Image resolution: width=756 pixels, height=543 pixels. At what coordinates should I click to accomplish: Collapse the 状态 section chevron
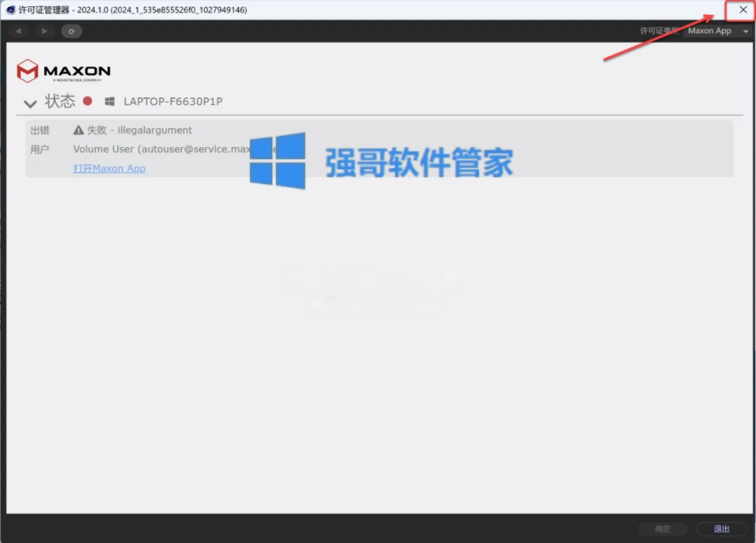(x=30, y=104)
